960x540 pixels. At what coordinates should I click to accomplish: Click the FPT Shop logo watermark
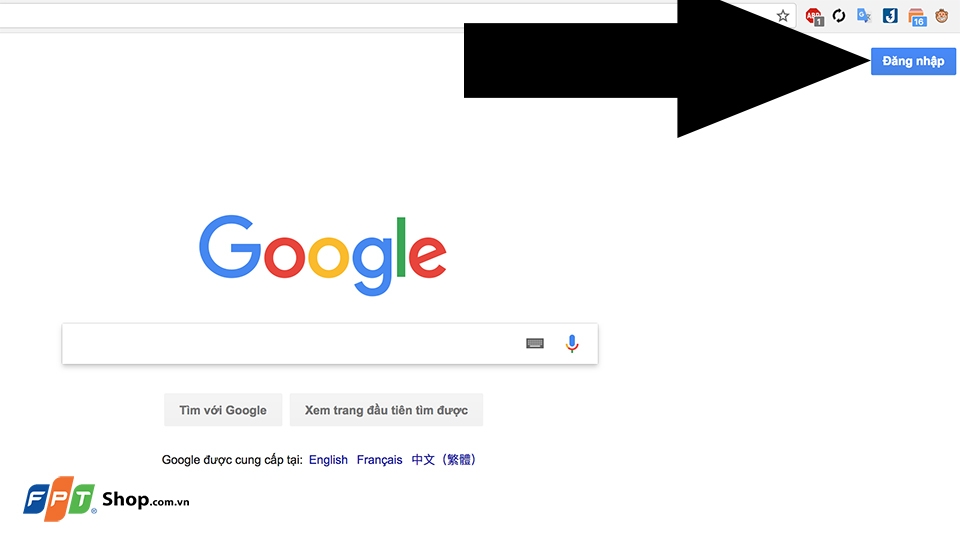point(106,499)
